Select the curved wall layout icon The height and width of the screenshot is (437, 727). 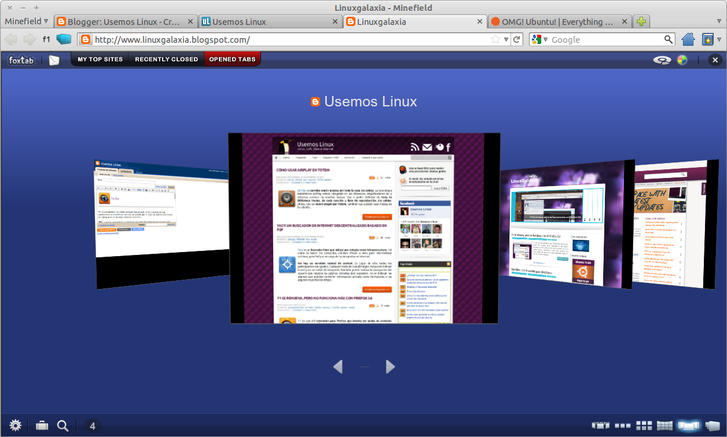[664, 425]
